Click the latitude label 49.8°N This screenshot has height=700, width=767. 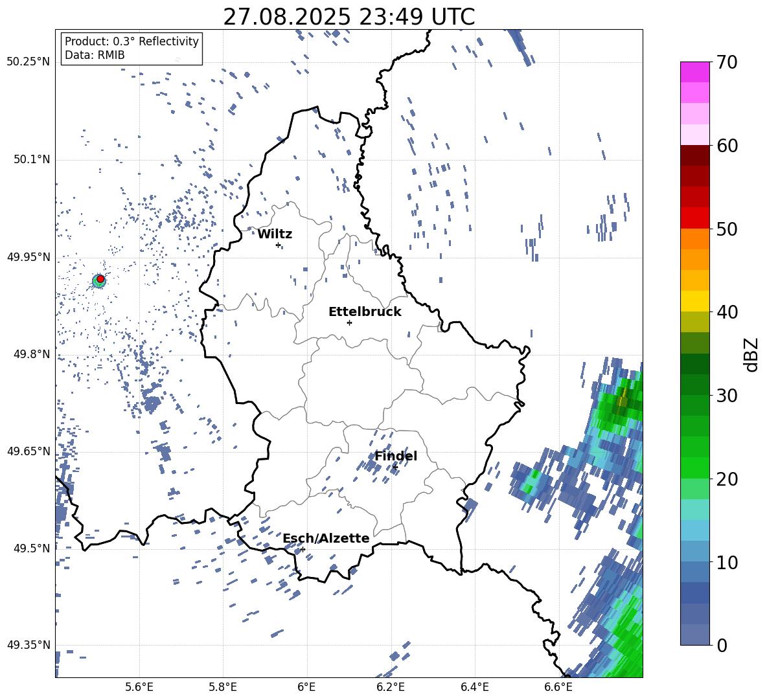[x=32, y=354]
